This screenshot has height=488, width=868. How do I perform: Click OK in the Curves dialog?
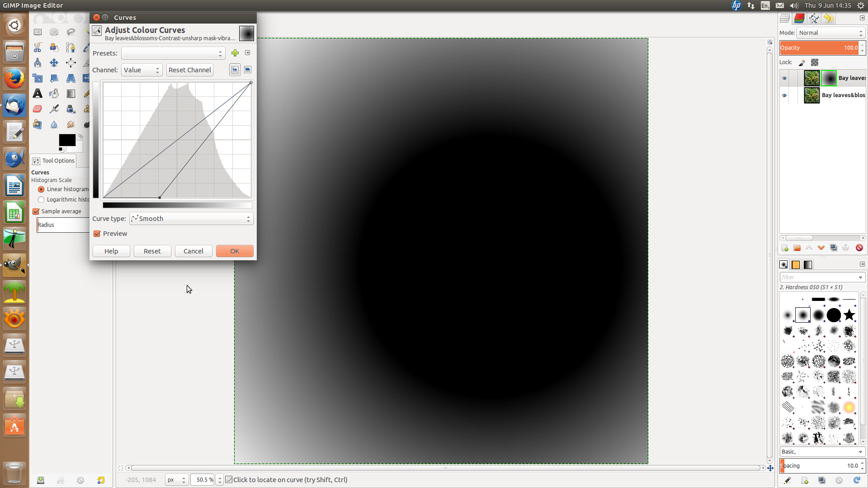(x=235, y=251)
